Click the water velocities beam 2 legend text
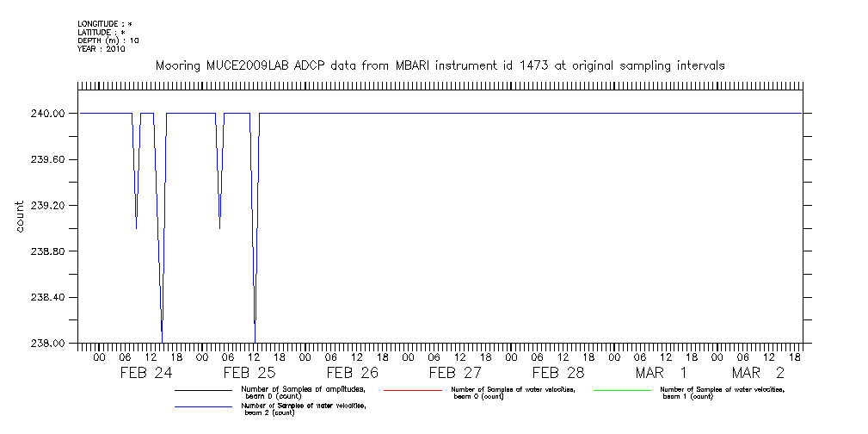The width and height of the screenshot is (868, 434). tap(304, 408)
